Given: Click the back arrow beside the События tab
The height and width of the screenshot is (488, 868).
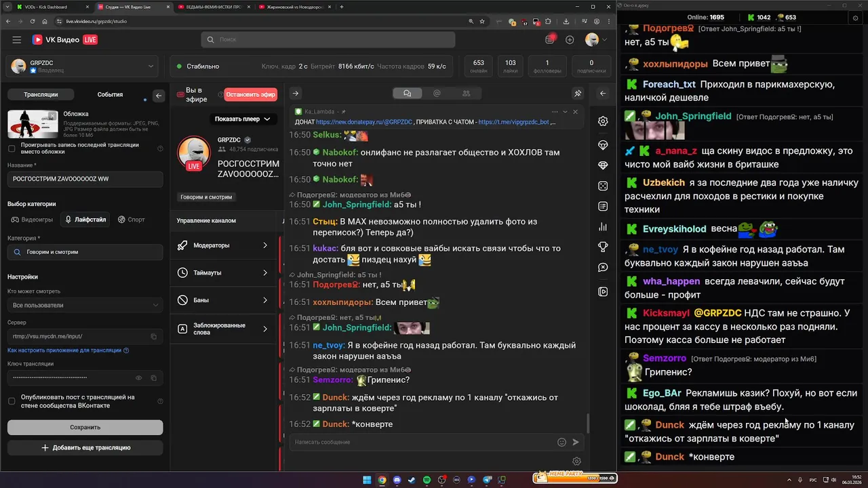Looking at the screenshot, I should pos(159,96).
